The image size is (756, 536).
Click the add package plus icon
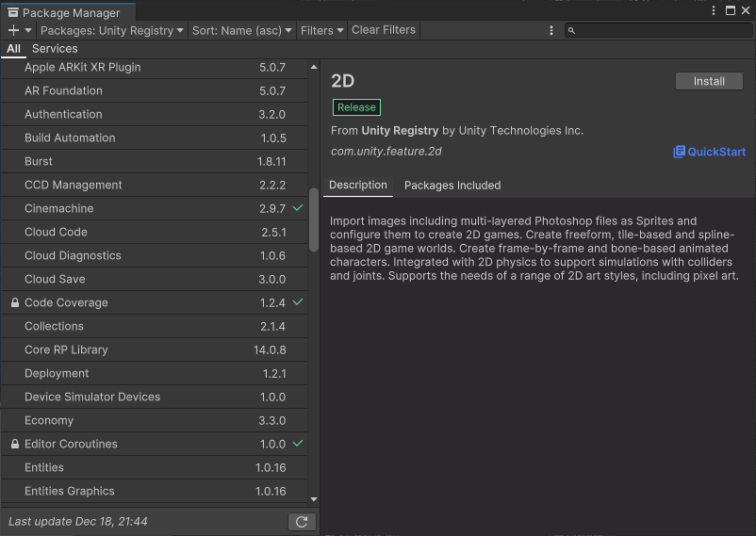pyautogui.click(x=13, y=30)
